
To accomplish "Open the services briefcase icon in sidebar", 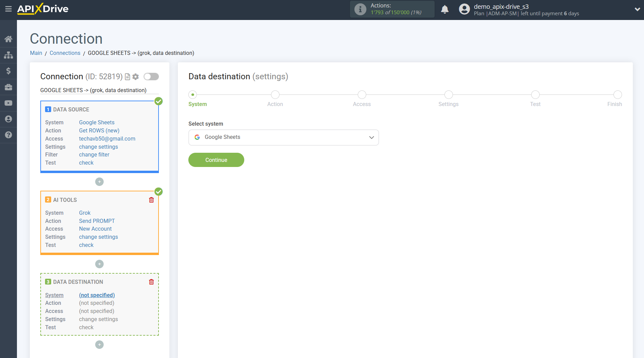I will click(x=8, y=87).
